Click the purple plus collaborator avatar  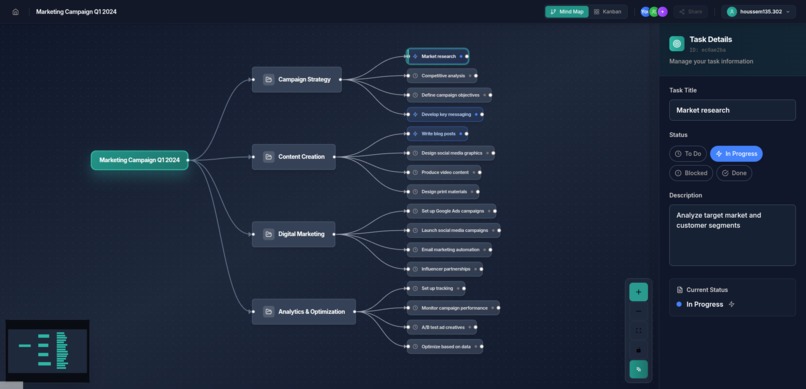(663, 11)
